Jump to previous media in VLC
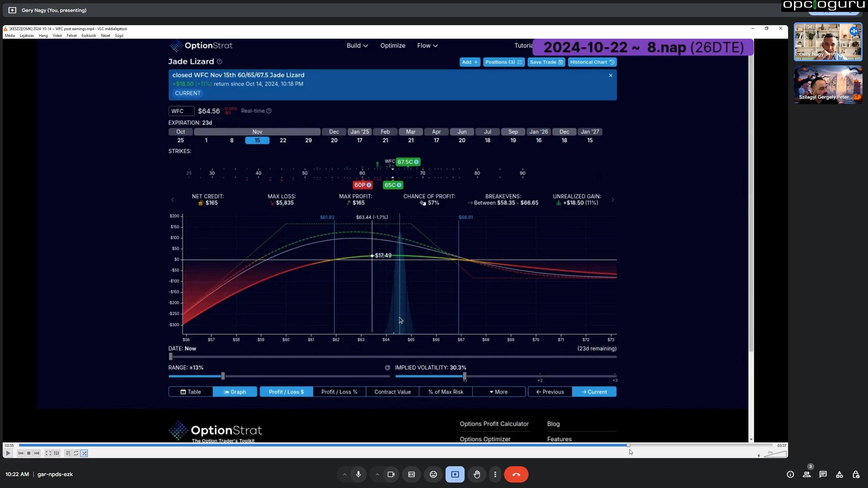Viewport: 868px width, 488px height. click(21, 453)
